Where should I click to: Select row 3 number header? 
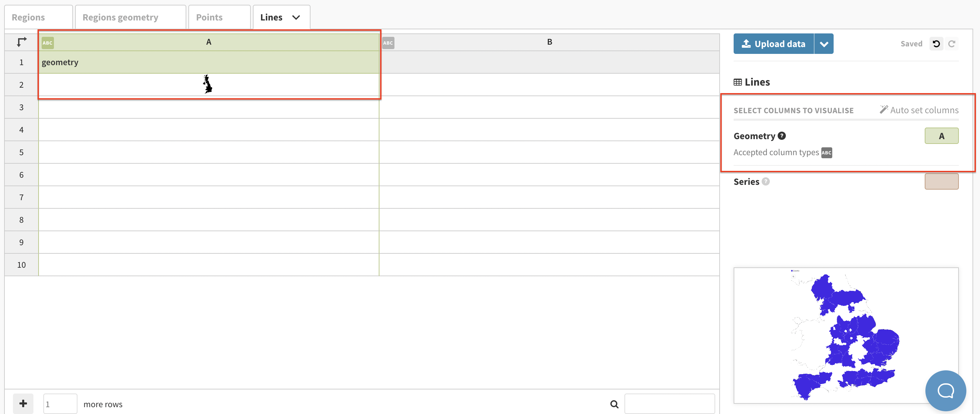coord(21,107)
